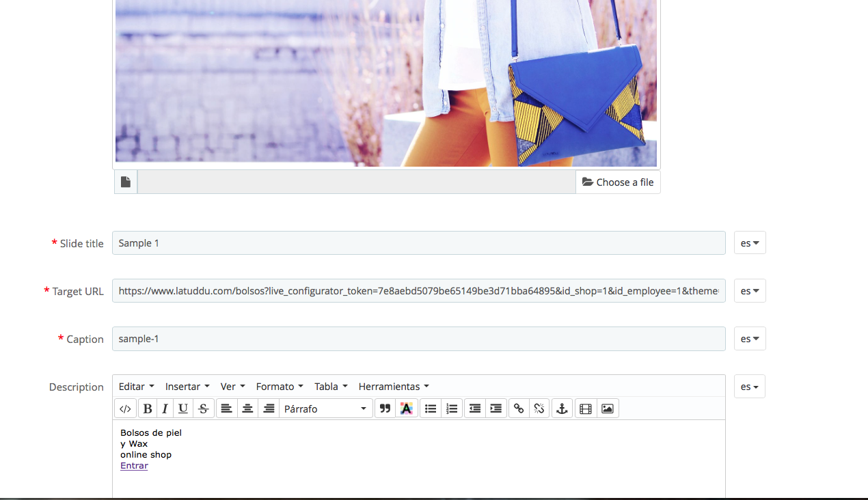The width and height of the screenshot is (868, 500).
Task: Click the 'online shop' text line
Action: (x=146, y=454)
